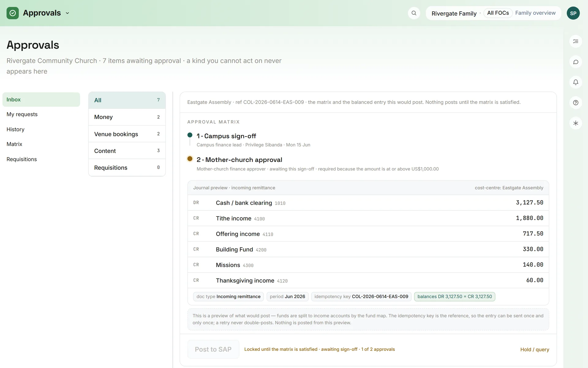Click the cost-centre: Eastgate Assembly label

(509, 188)
